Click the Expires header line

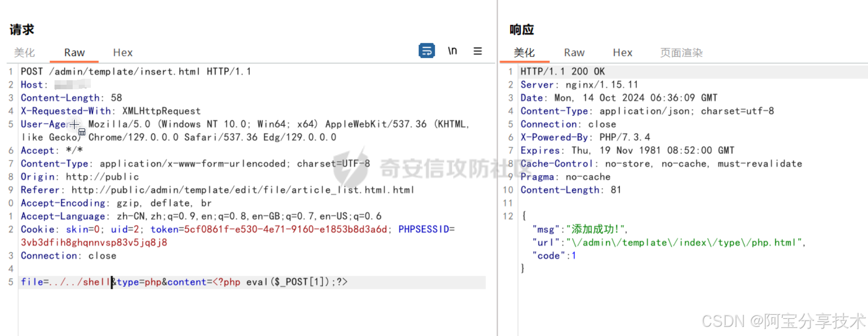[627, 150]
